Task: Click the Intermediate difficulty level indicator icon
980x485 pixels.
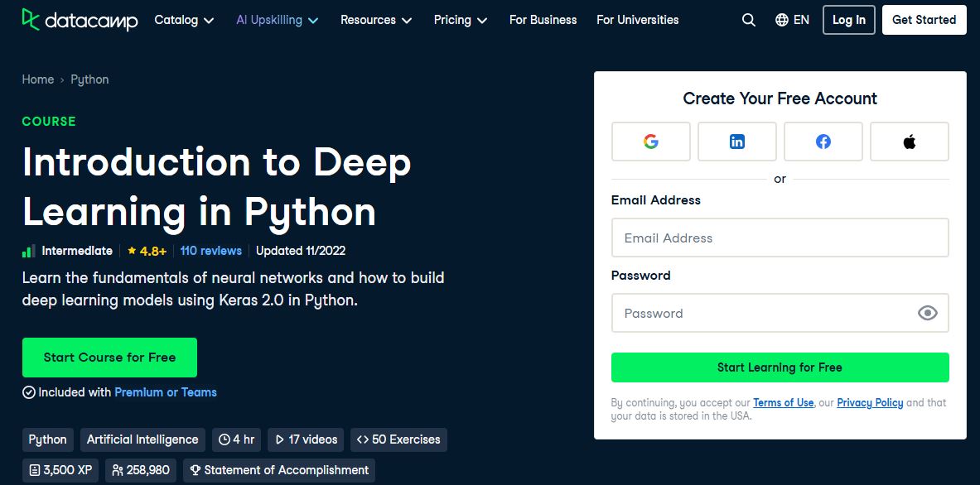Action: [x=27, y=250]
